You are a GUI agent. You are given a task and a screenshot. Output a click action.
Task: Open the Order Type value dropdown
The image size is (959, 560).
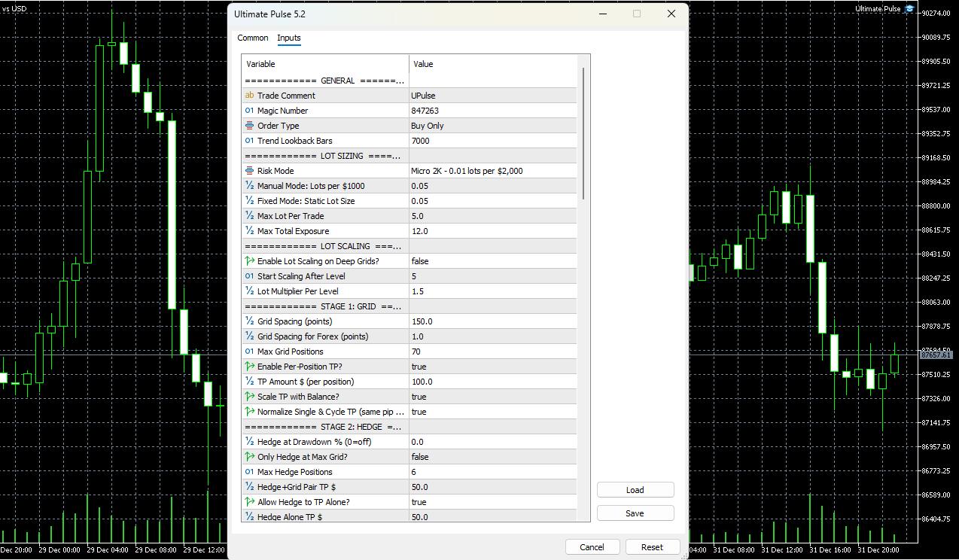coord(493,126)
